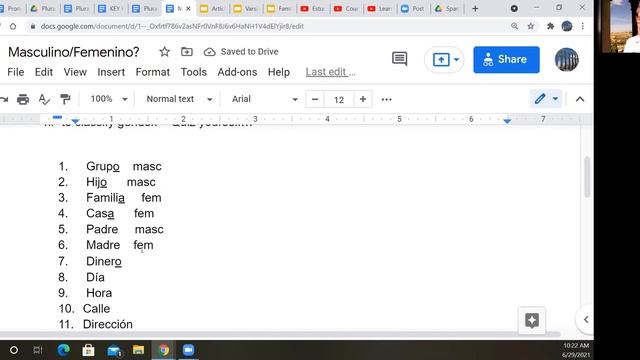
Task: Redo the last action
Action: 4,99
